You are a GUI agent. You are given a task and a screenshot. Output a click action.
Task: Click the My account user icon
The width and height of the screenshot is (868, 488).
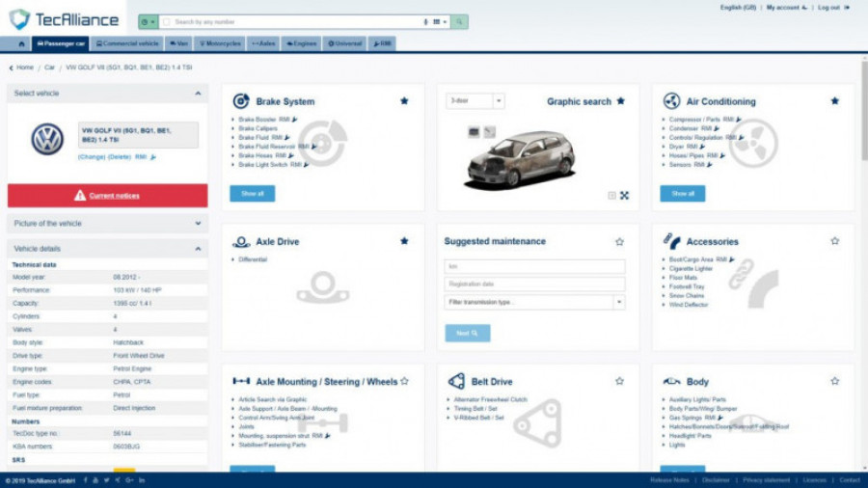click(804, 8)
